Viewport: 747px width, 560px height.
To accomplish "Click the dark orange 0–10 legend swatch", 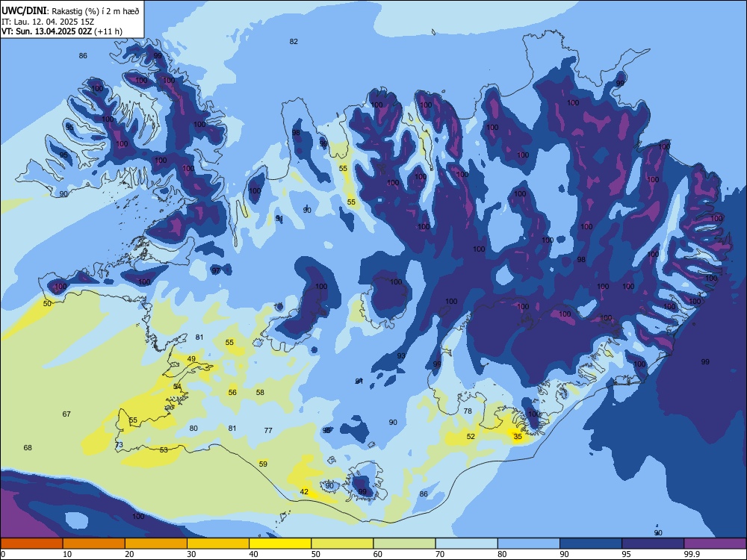I will pyautogui.click(x=32, y=544).
